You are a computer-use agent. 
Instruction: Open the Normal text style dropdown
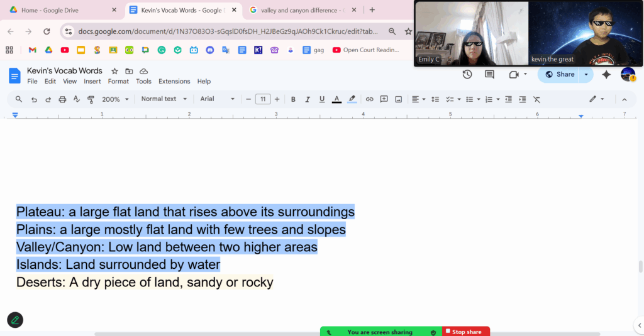click(x=164, y=99)
